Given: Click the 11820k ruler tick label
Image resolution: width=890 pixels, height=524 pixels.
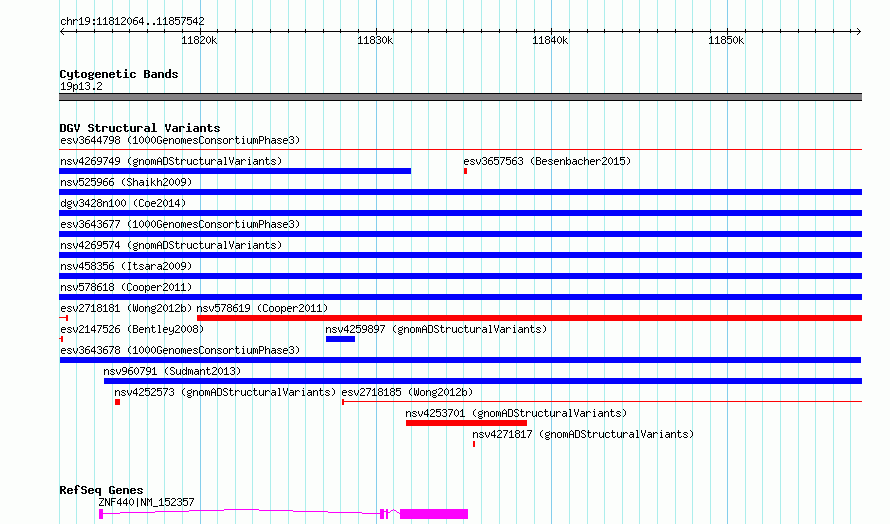Looking at the screenshot, I should (199, 40).
